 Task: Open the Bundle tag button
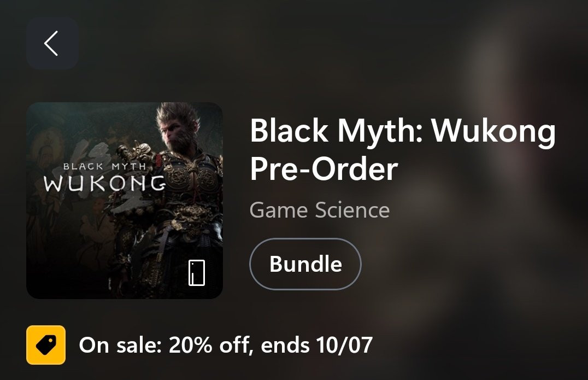point(305,264)
